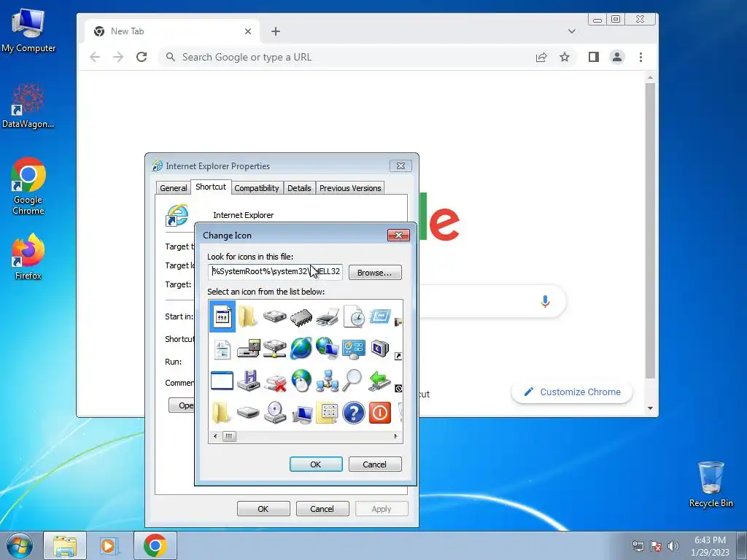Viewport: 747px width, 560px height.
Task: Reload the Chrome page
Action: tap(142, 57)
